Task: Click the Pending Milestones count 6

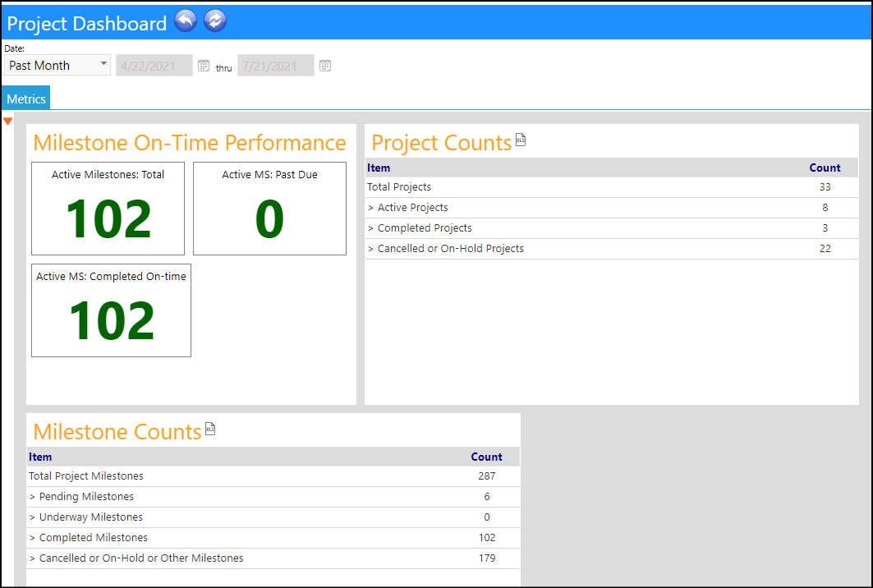Action: coord(487,497)
